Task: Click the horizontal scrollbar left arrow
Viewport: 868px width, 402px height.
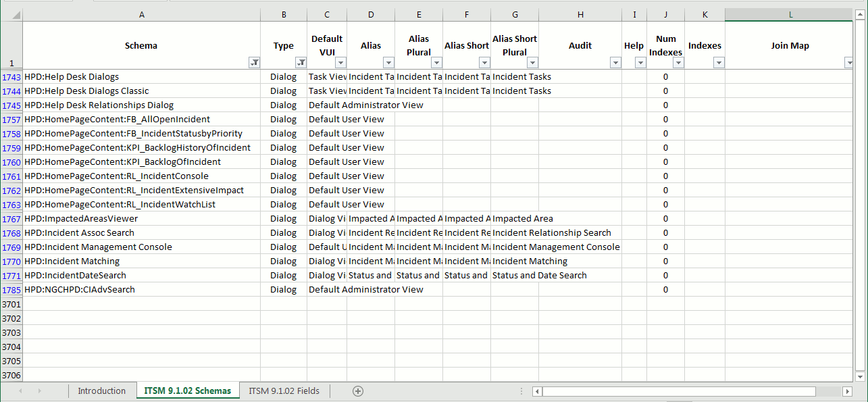Action: (537, 391)
